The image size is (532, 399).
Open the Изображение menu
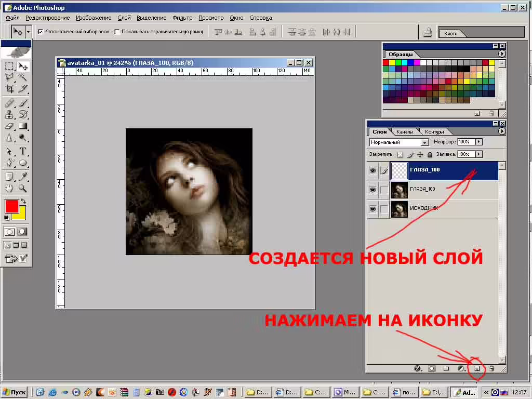(94, 18)
